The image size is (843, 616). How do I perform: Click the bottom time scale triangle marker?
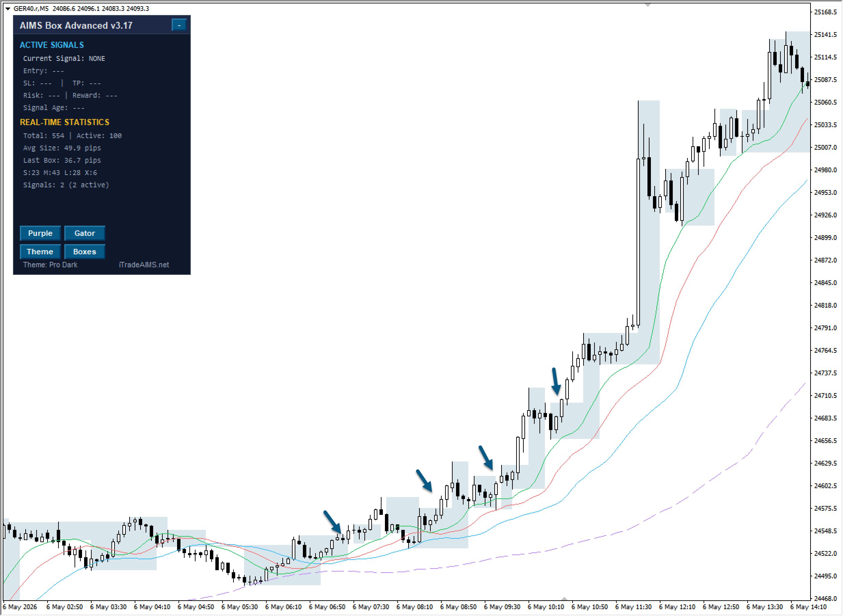pyautogui.click(x=564, y=599)
